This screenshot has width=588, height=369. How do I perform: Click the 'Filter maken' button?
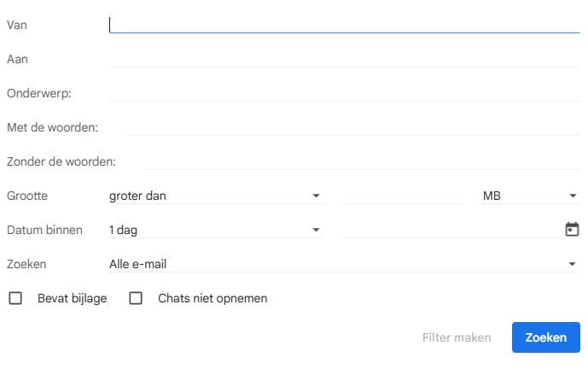tap(457, 337)
